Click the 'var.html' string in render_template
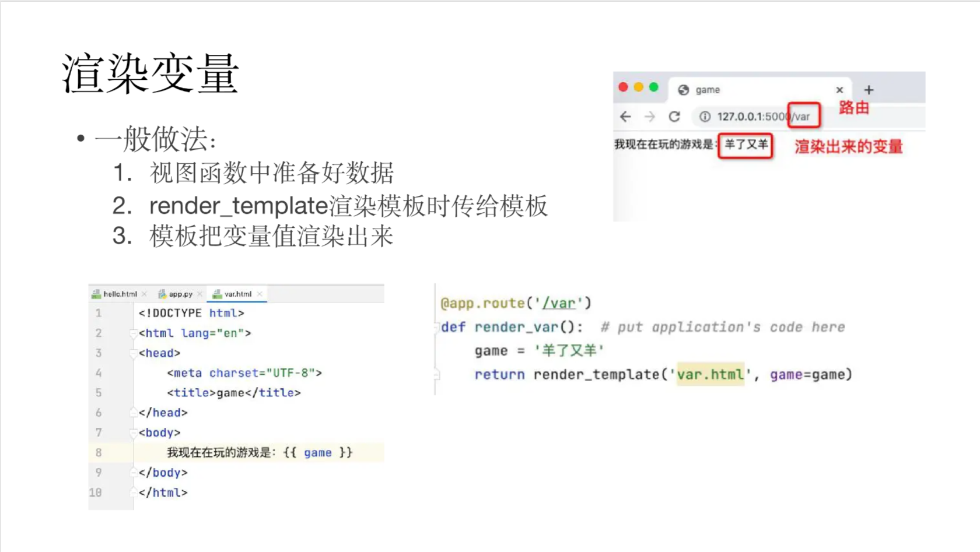The height and width of the screenshot is (552, 980). (710, 374)
